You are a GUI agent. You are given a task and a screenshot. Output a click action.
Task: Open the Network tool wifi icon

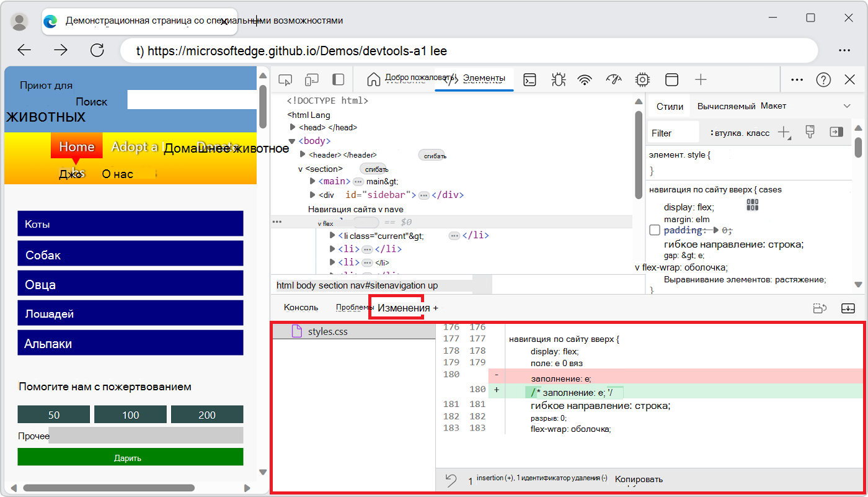click(585, 79)
